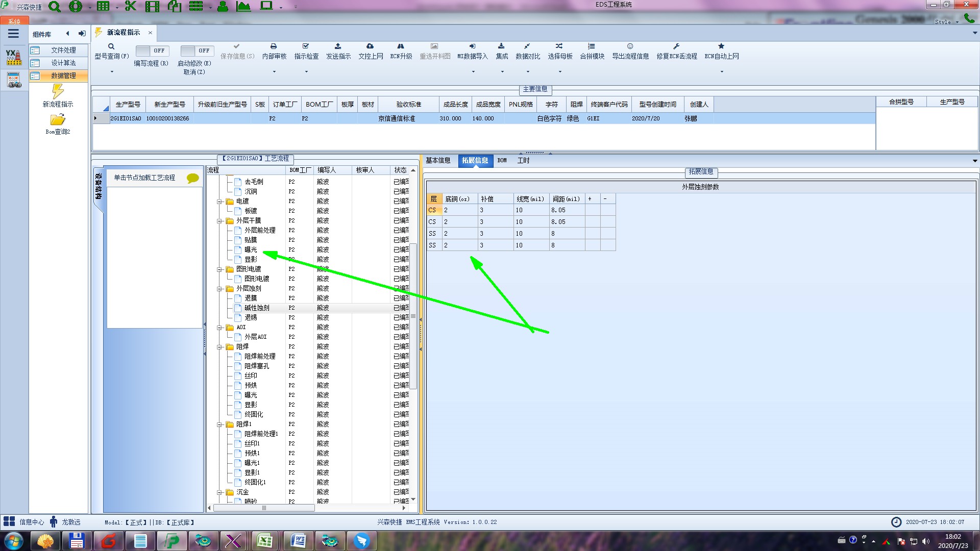980x551 pixels.
Task: Click MI数据导入 toolbar button
Action: tap(473, 52)
